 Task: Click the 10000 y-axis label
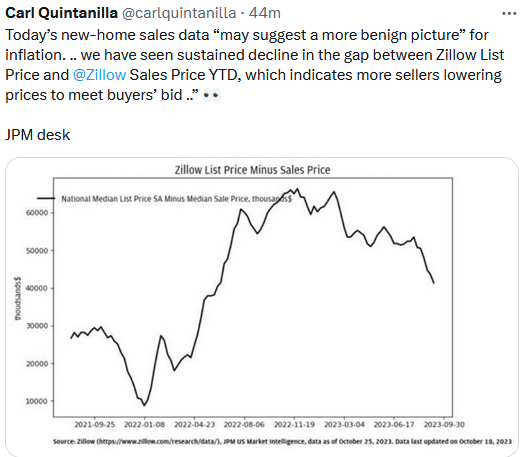click(x=37, y=401)
